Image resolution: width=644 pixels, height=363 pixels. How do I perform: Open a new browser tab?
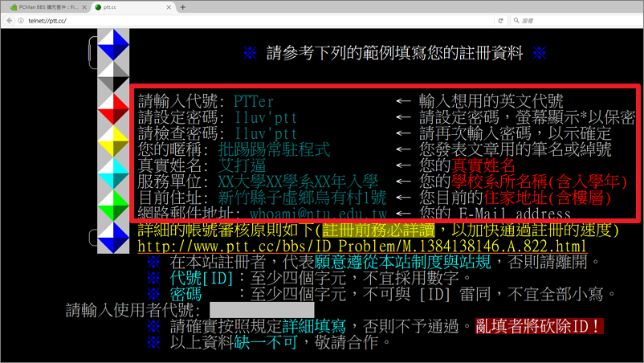click(183, 7)
